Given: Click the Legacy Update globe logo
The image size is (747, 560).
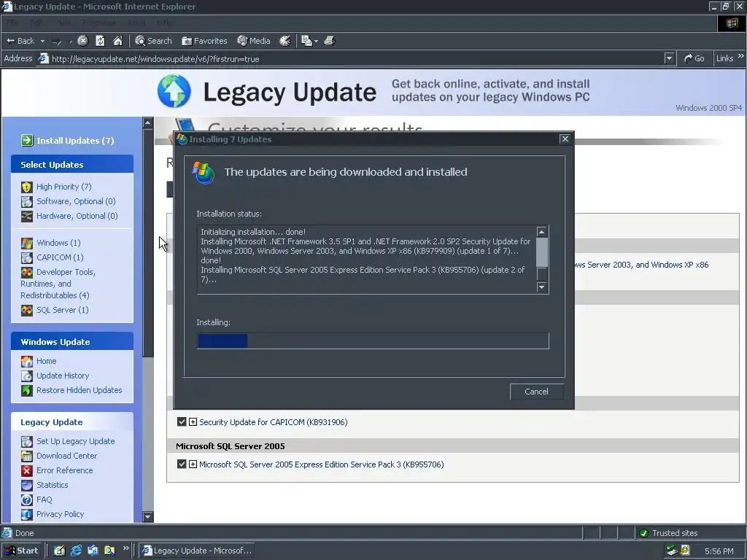Looking at the screenshot, I should tap(174, 91).
